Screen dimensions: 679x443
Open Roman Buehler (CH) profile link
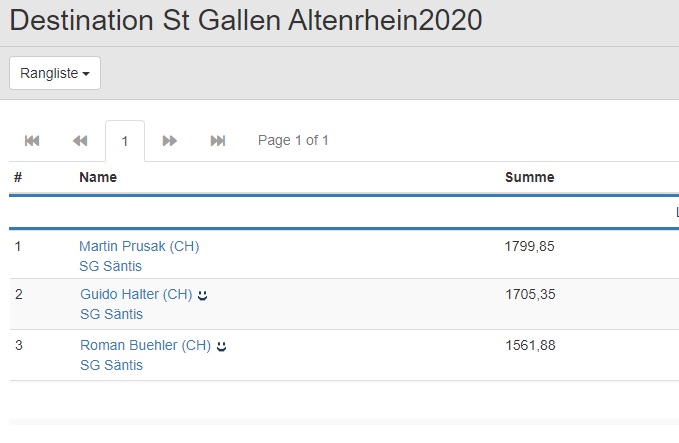point(145,346)
